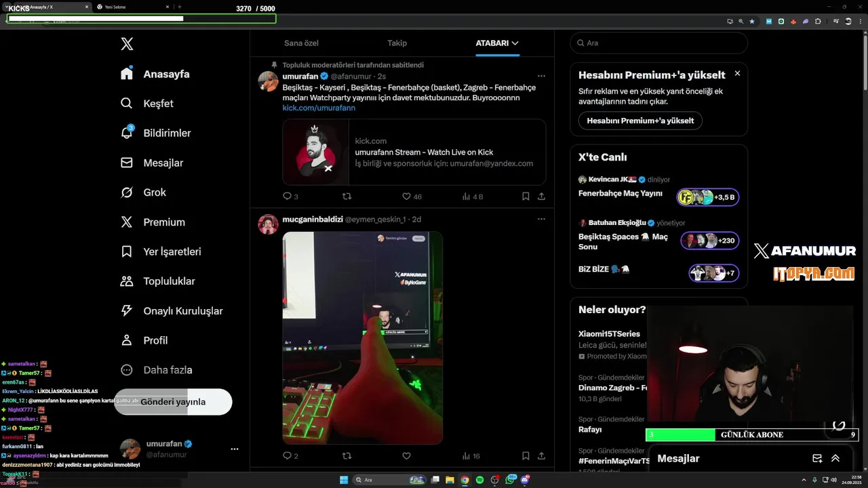Switch to Takip tab
Screen dimensions: 868x488
point(397,43)
